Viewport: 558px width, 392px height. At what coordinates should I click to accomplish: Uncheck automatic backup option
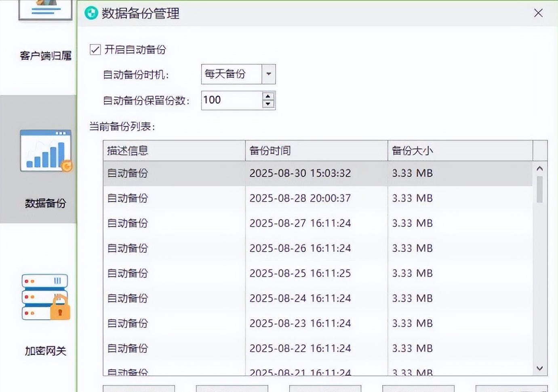(95, 49)
